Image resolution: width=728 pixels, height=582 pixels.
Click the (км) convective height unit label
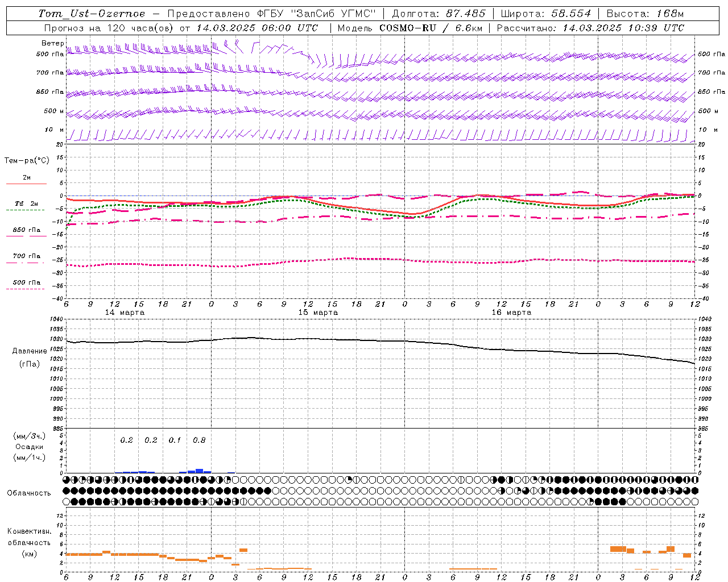30,554
